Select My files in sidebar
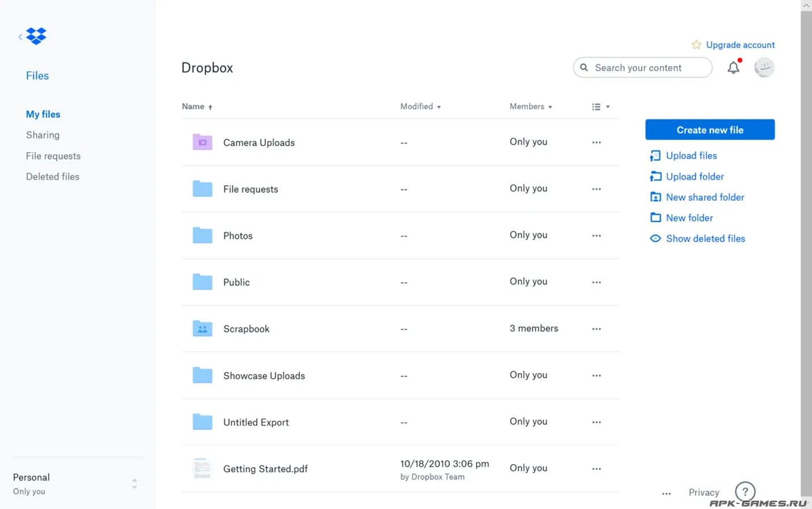This screenshot has height=509, width=812. 43,114
